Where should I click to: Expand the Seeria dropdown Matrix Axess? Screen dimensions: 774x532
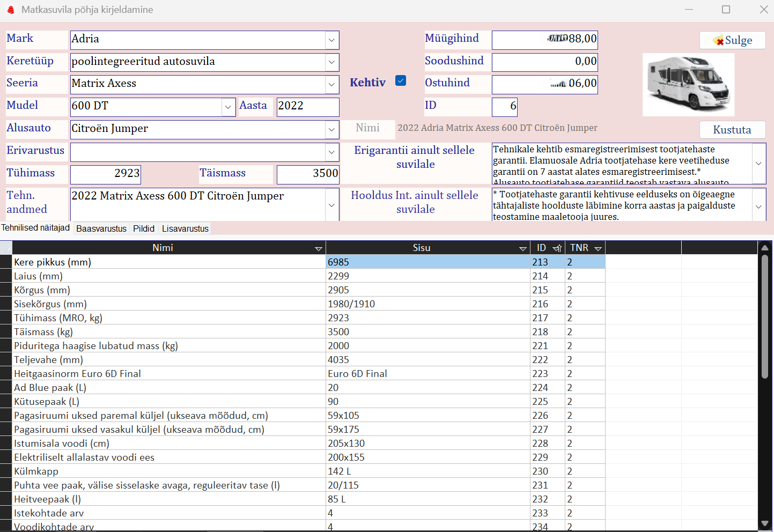click(x=331, y=84)
